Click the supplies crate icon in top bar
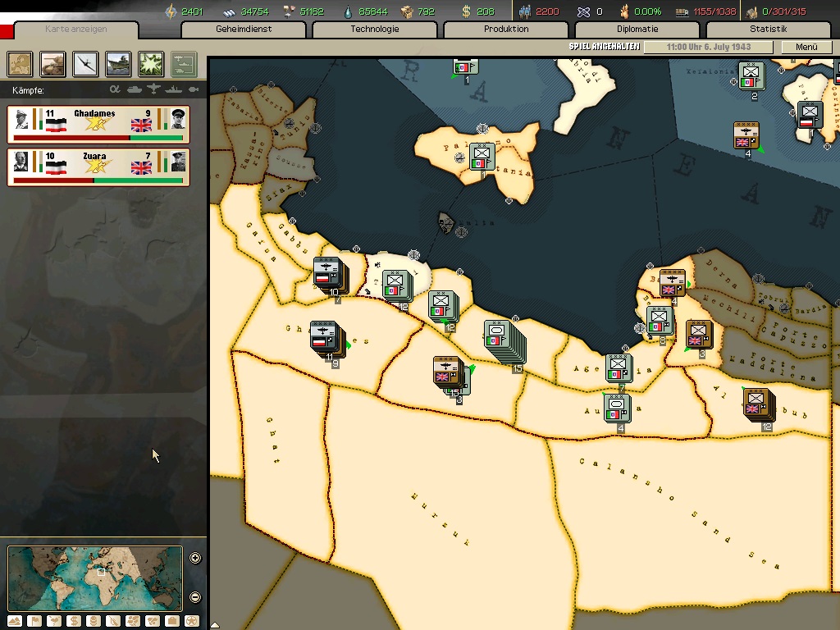 click(407, 11)
